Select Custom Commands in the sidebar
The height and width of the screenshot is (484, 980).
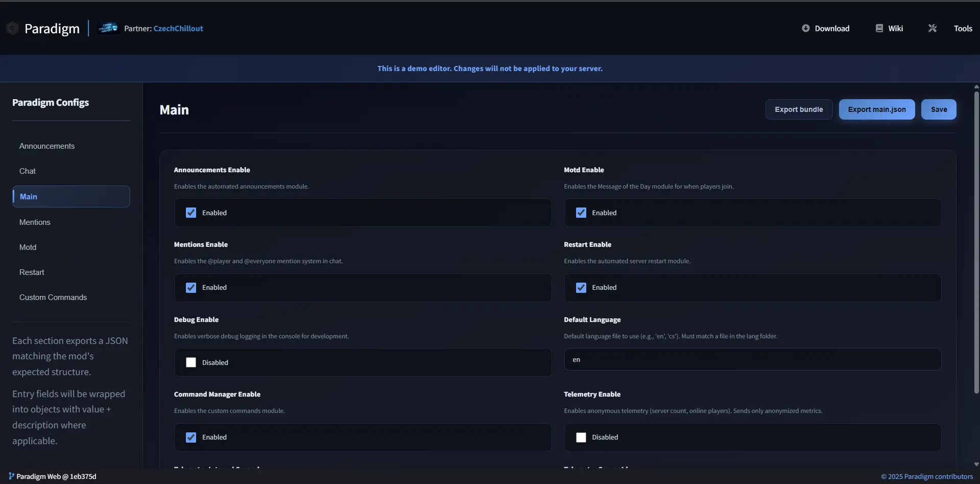pyautogui.click(x=53, y=297)
